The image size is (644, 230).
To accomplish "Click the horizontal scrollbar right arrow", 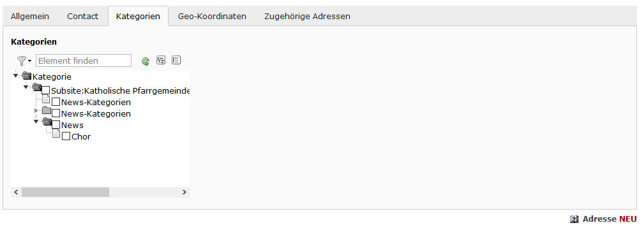I will point(184,192).
